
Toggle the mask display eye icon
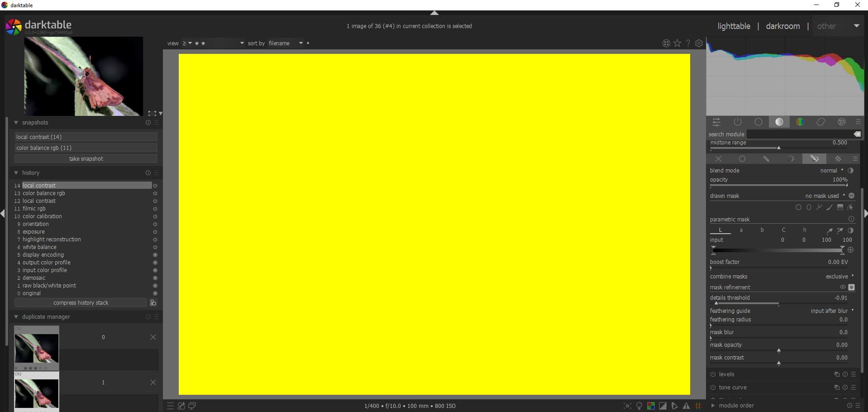pyautogui.click(x=843, y=287)
